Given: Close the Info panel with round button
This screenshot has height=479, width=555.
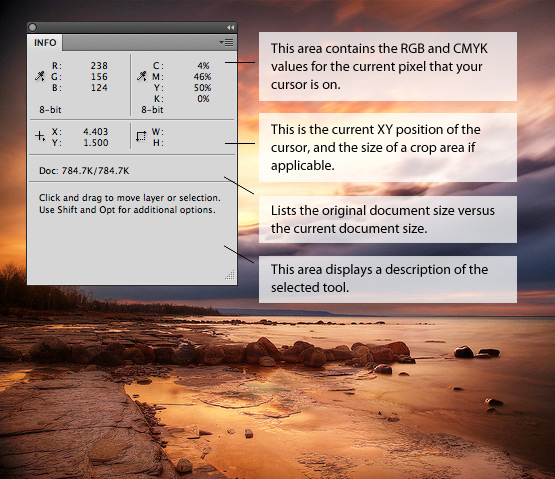Looking at the screenshot, I should coord(32,27).
